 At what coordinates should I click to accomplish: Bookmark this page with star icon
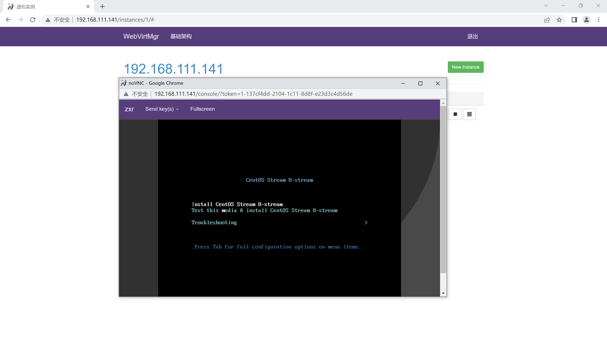559,20
